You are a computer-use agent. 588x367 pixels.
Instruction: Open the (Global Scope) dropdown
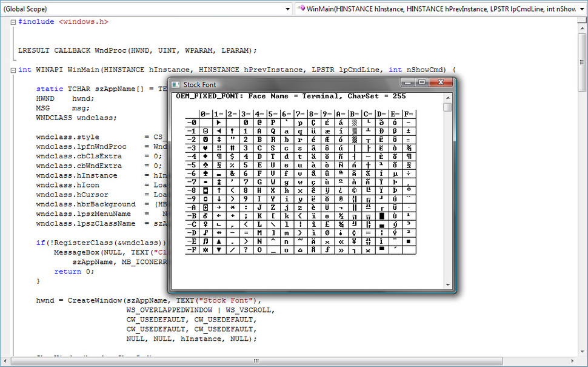[146, 9]
